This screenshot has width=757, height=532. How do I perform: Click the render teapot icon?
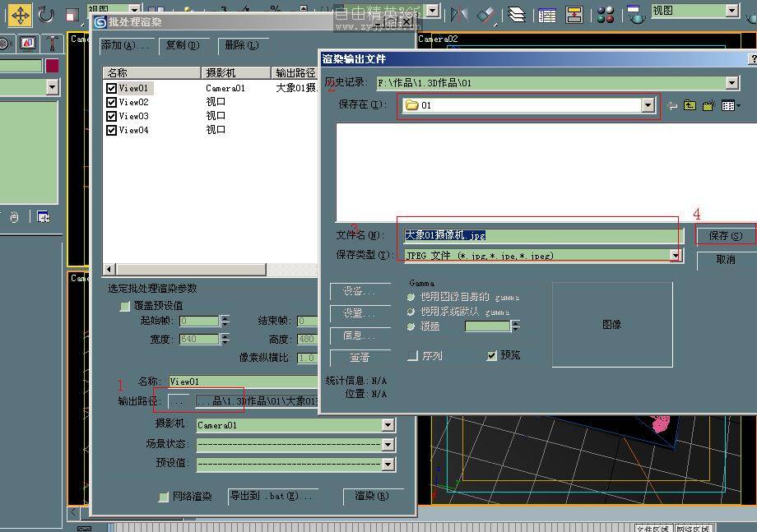[x=635, y=14]
